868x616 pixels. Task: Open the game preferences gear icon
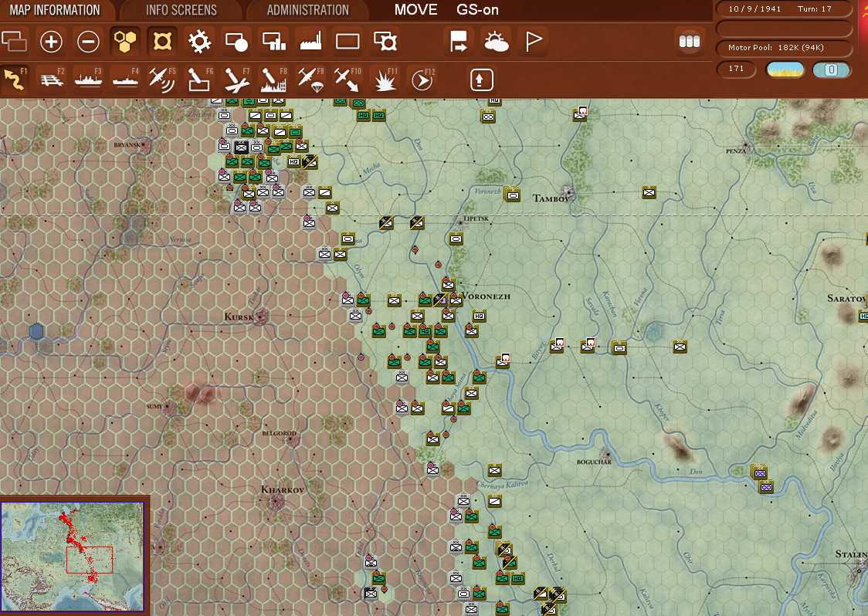pyautogui.click(x=199, y=40)
